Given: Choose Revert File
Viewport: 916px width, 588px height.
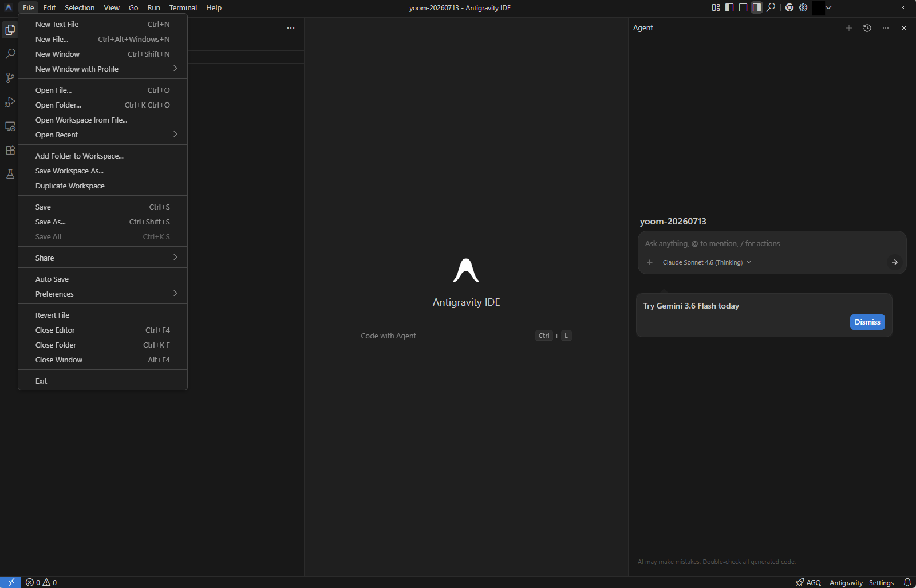Looking at the screenshot, I should point(103,315).
